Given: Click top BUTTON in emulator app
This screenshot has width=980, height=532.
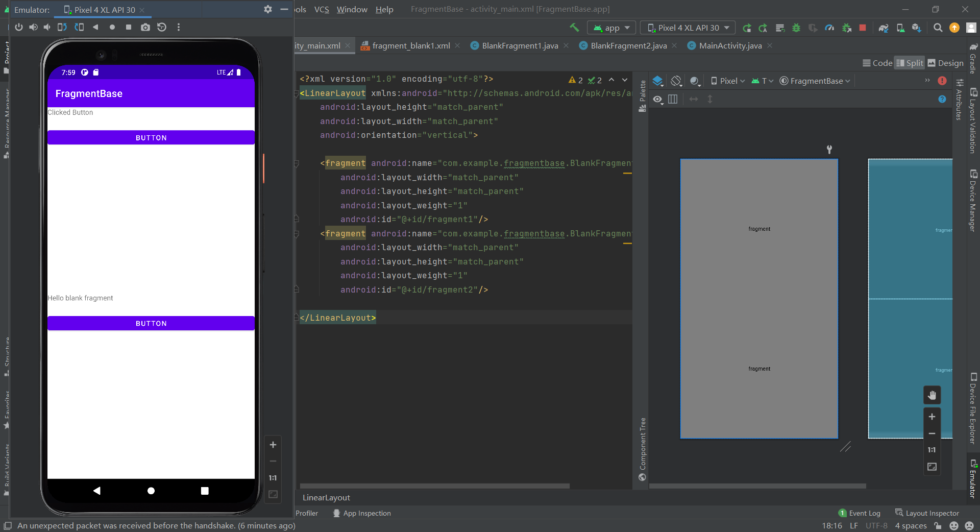Looking at the screenshot, I should click(151, 138).
